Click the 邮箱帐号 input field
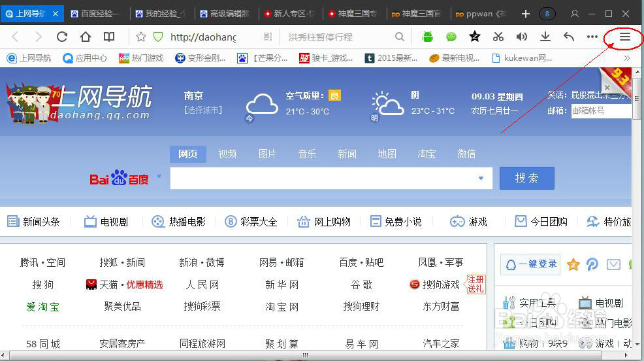The height and width of the screenshot is (361, 644). coord(602,110)
